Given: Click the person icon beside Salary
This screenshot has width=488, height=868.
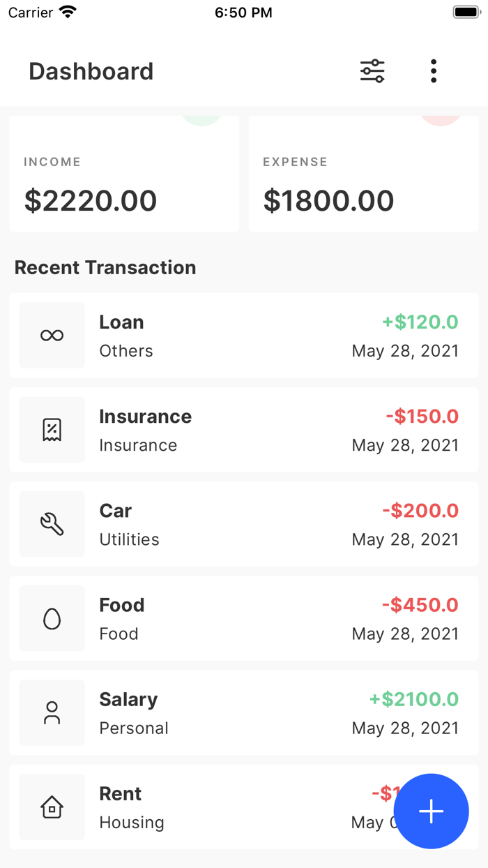Looking at the screenshot, I should tap(52, 712).
